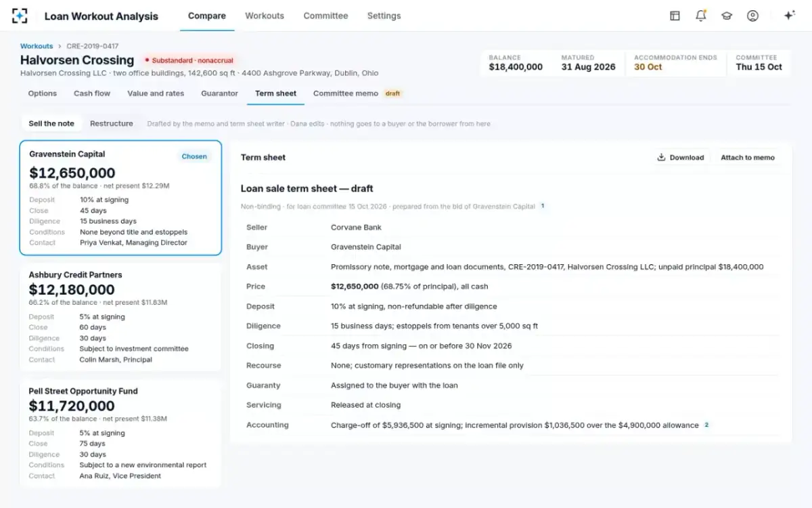Click contact Colin Marsh, Principal
Image resolution: width=812 pixels, height=508 pixels.
tap(116, 360)
